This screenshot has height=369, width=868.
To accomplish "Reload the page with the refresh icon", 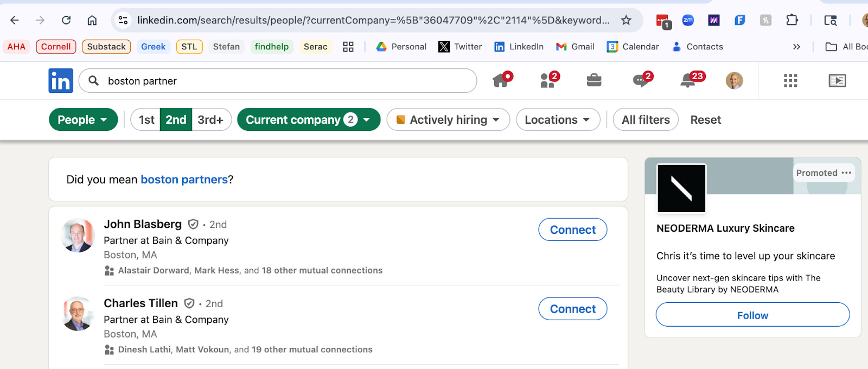I will click(x=66, y=20).
